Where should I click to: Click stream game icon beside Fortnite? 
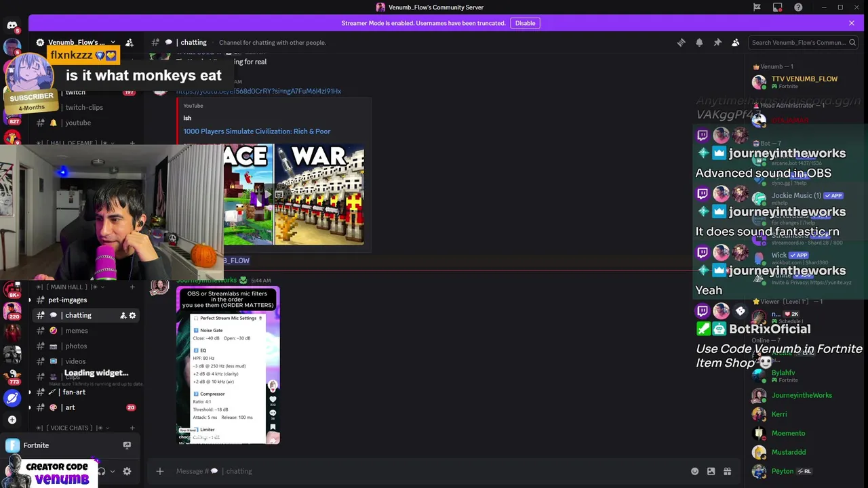point(127,445)
